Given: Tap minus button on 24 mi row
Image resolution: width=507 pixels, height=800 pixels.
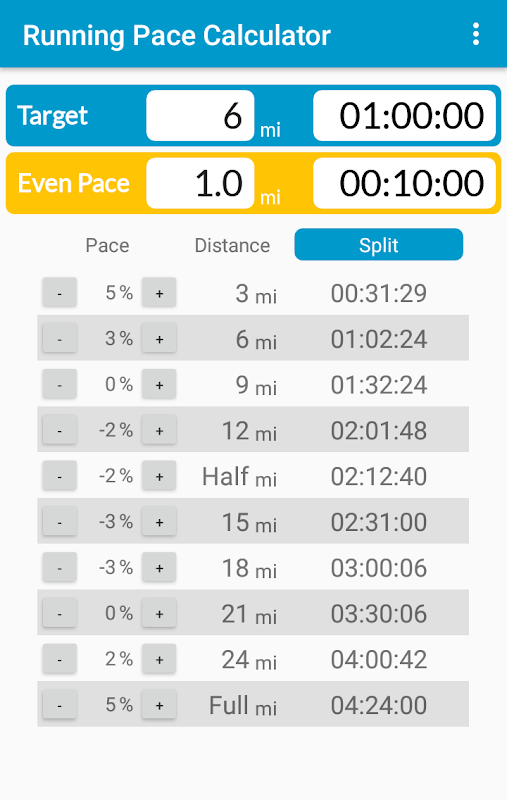Looking at the screenshot, I should coord(60,659).
